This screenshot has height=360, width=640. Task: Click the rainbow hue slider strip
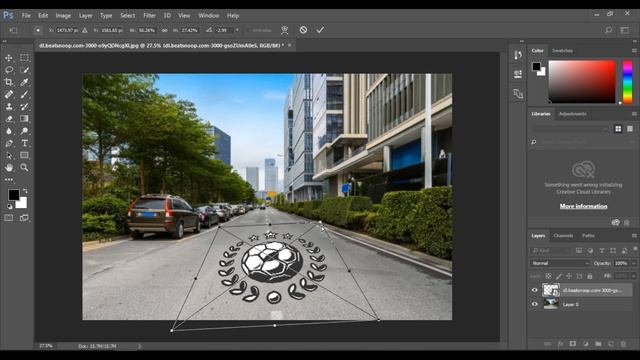point(627,82)
